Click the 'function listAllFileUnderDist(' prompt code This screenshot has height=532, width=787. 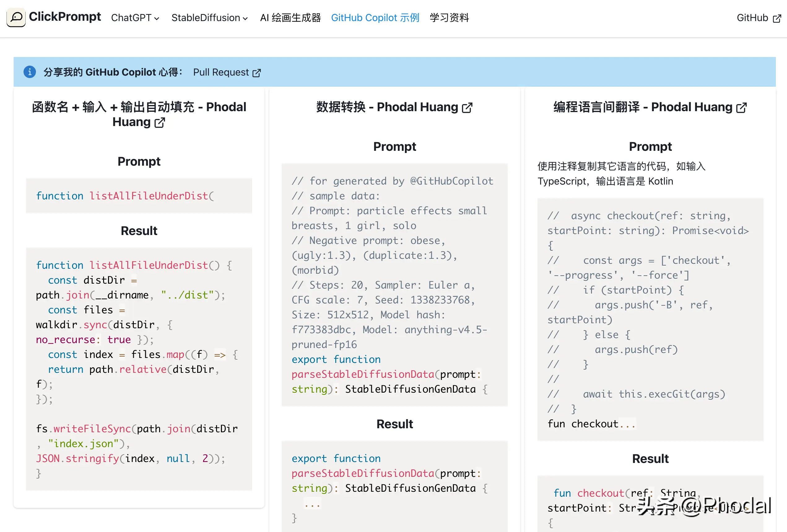125,196
